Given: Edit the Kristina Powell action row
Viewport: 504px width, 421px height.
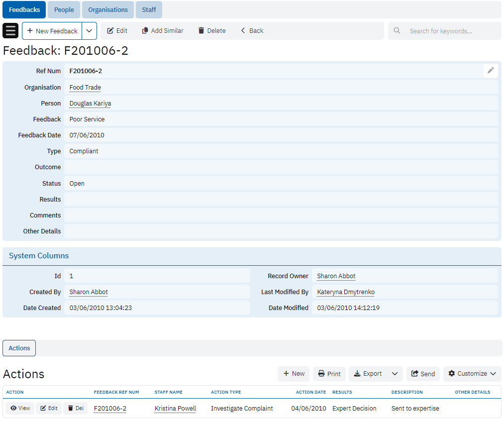Looking at the screenshot, I should [49, 408].
